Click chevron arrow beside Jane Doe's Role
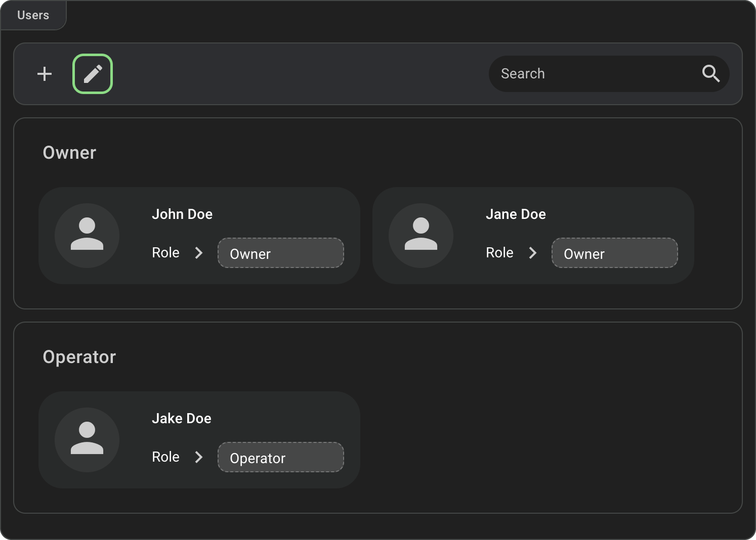Screen dimensions: 756x540 point(533,253)
